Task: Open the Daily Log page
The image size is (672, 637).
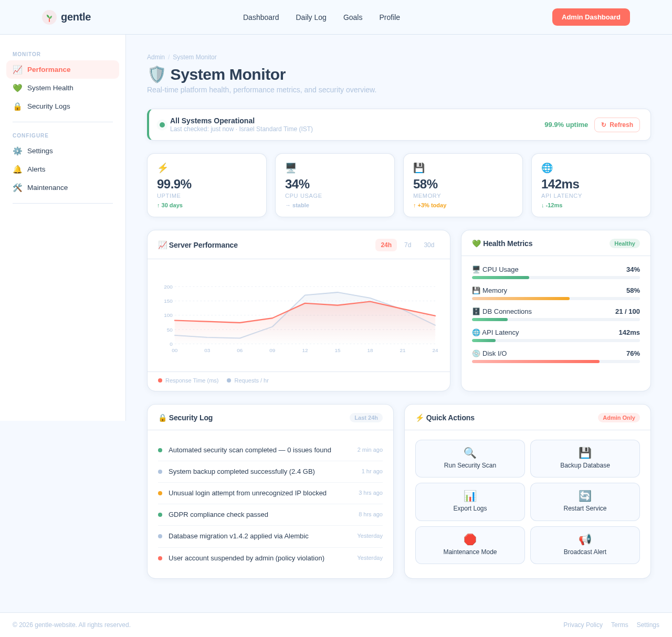Action: coord(311,17)
